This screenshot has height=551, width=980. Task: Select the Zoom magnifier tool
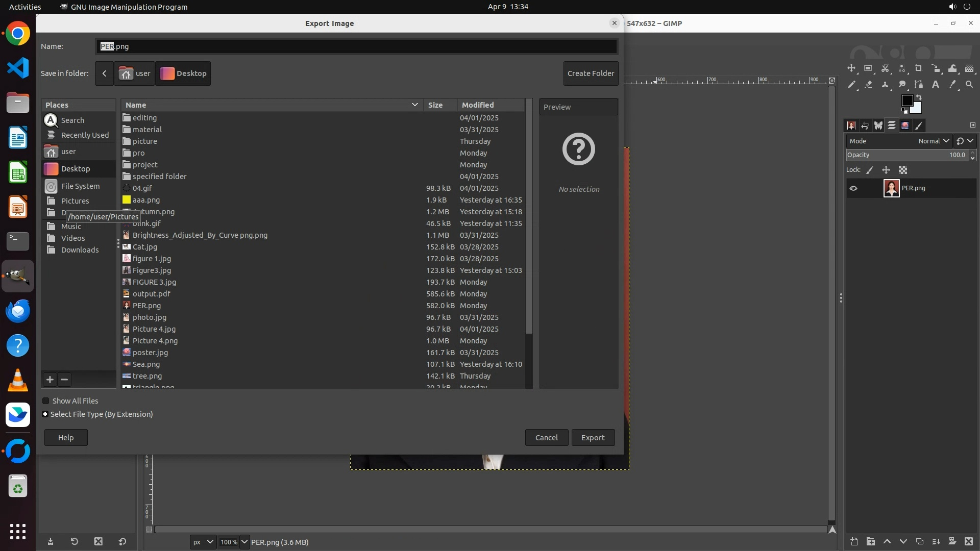coord(969,85)
